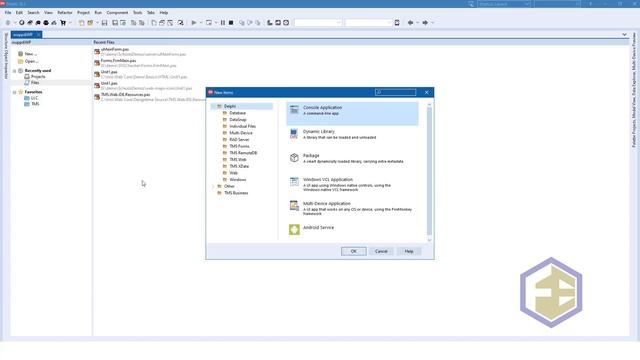Click icon of Forms.FrmMain.pas recent file
This screenshot has height=360, width=640.
tap(97, 63)
